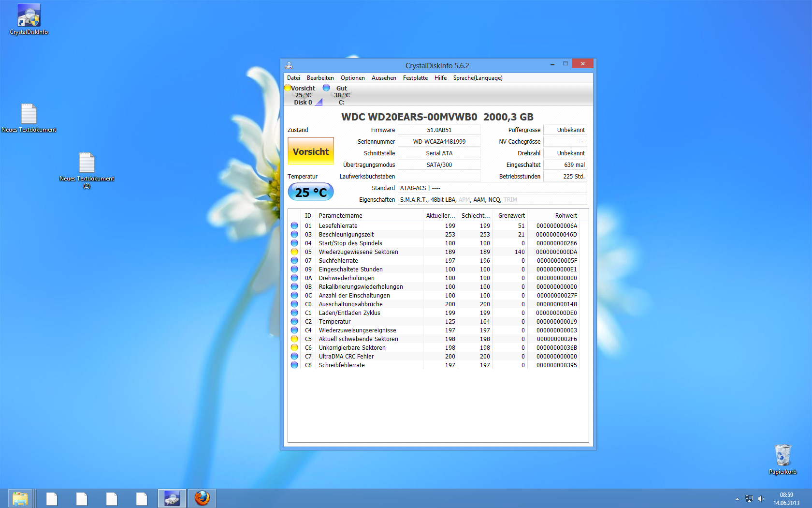The image size is (812, 508).
Task: Open the Hilfe menu
Action: click(x=440, y=78)
